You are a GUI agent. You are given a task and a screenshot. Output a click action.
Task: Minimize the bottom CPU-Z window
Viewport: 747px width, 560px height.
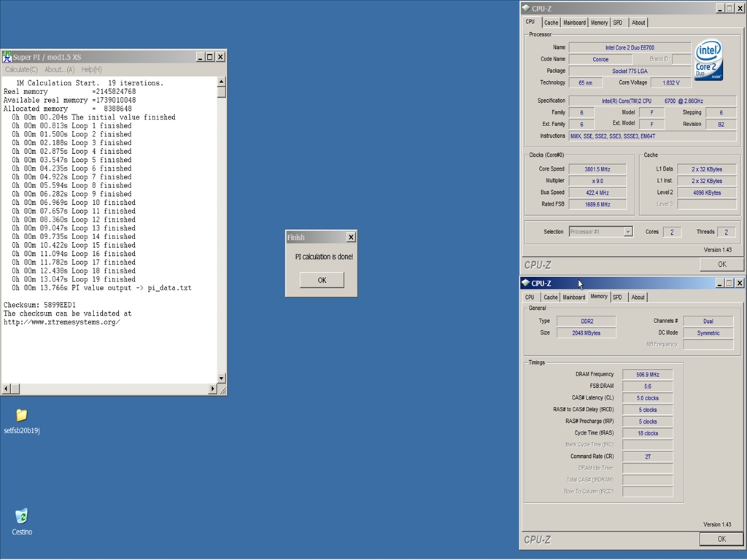[x=720, y=283]
